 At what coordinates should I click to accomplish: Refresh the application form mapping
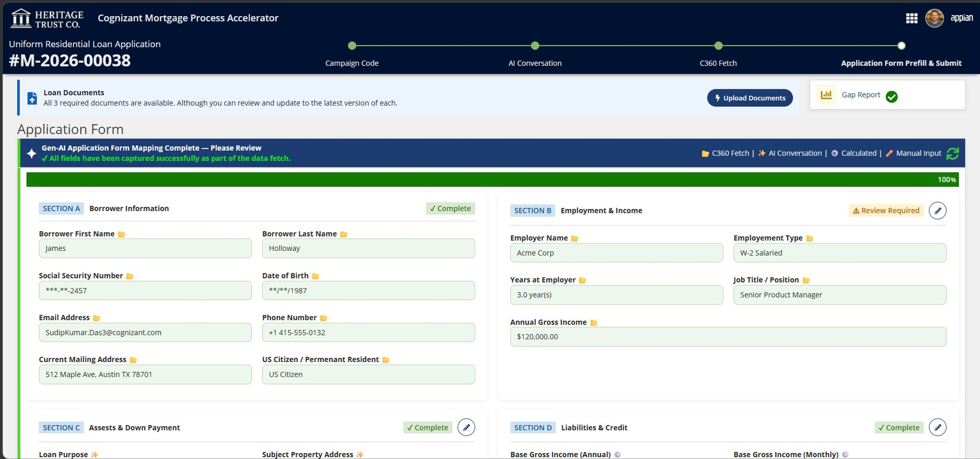tap(952, 153)
